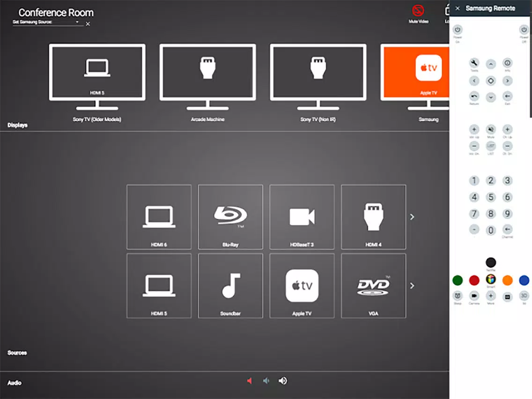This screenshot has width=532, height=399.
Task: Expand next sources in the top row
Action: coord(412,217)
